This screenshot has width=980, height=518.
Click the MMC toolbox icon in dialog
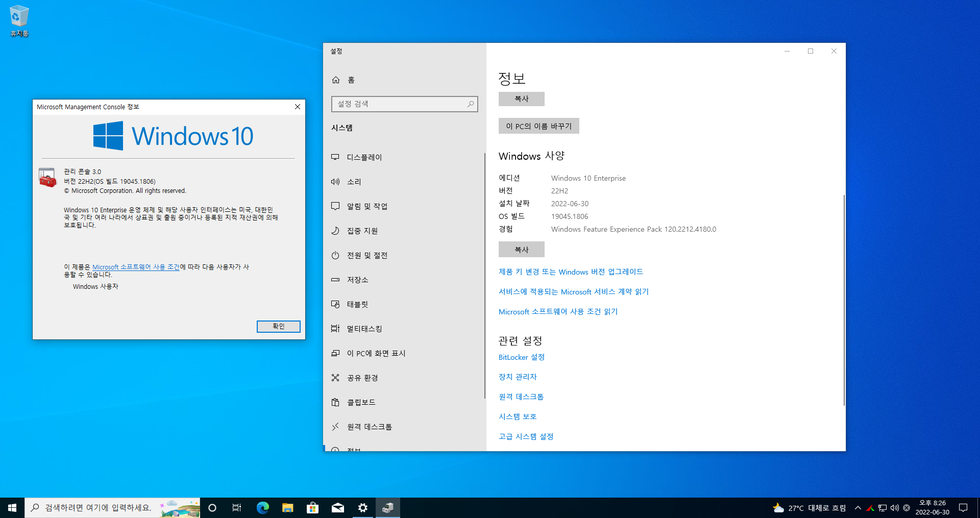click(47, 178)
